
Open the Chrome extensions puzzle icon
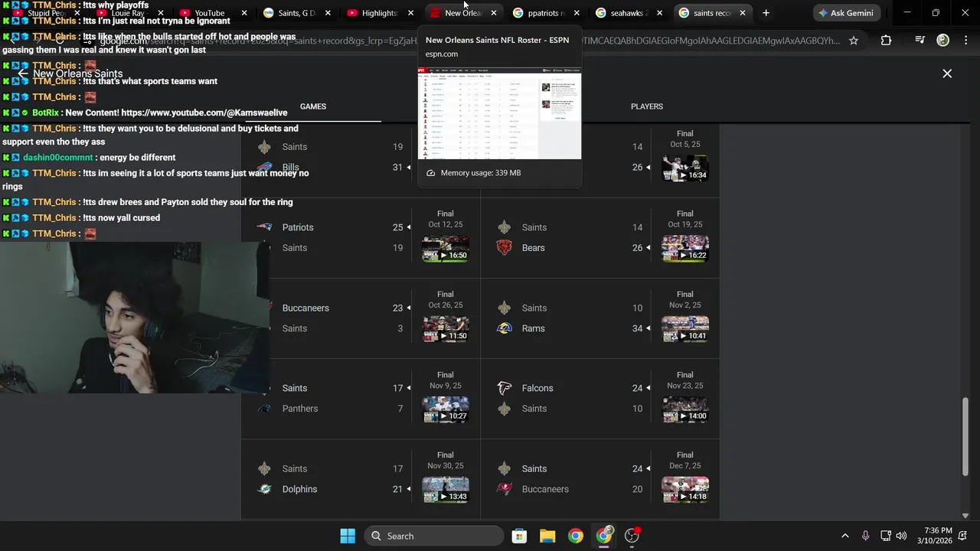tap(886, 41)
